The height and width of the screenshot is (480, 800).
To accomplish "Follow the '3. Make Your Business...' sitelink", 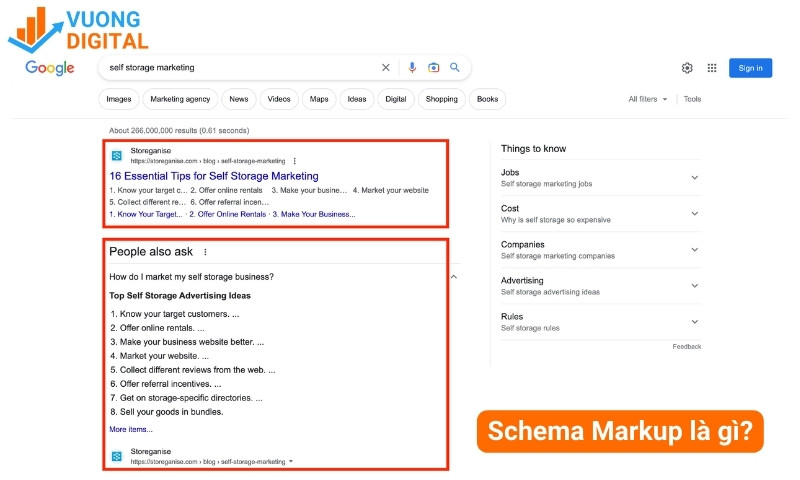I will [314, 214].
